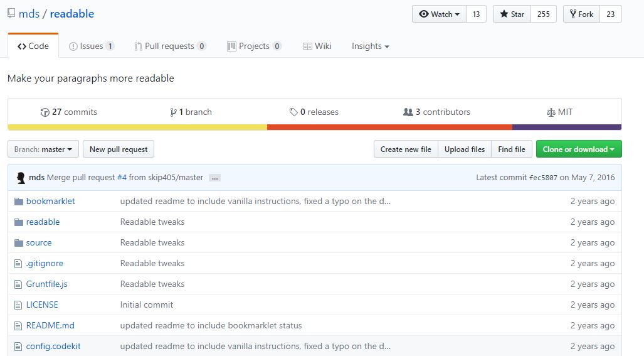Click the commits history clock icon
Viewport: 644px width, 356px height.
point(45,112)
